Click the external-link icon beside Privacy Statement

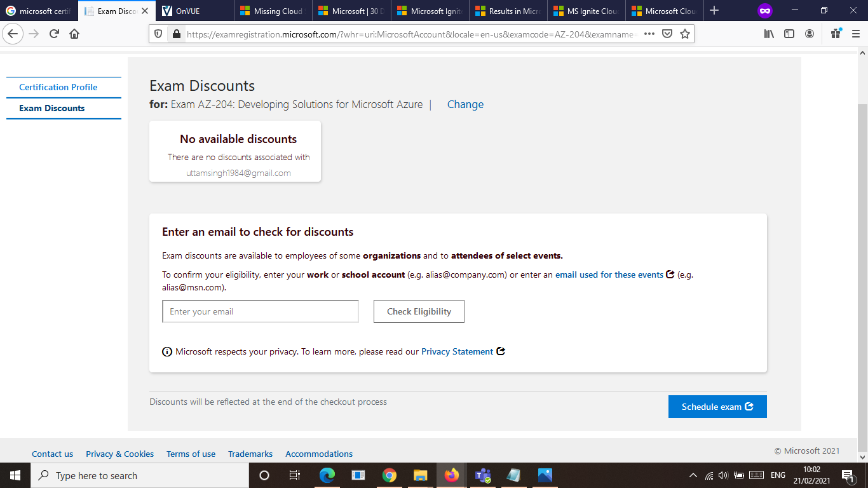point(501,351)
